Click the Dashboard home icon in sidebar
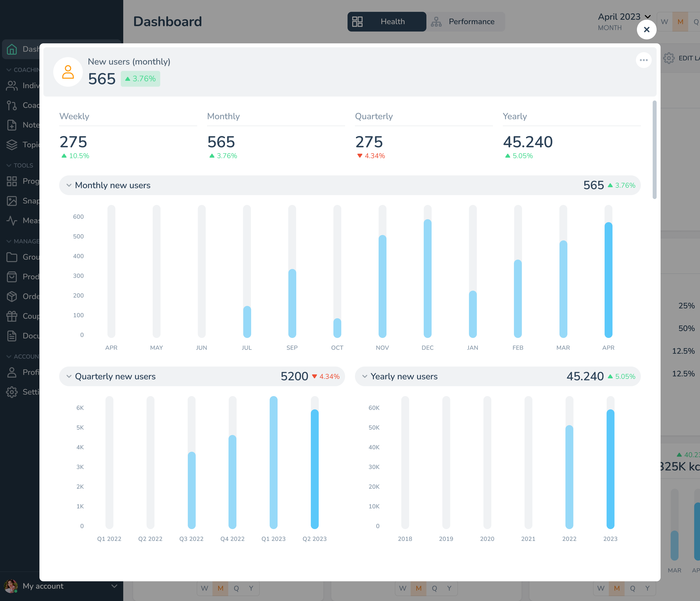Screen dimensions: 700x601 (12, 49)
